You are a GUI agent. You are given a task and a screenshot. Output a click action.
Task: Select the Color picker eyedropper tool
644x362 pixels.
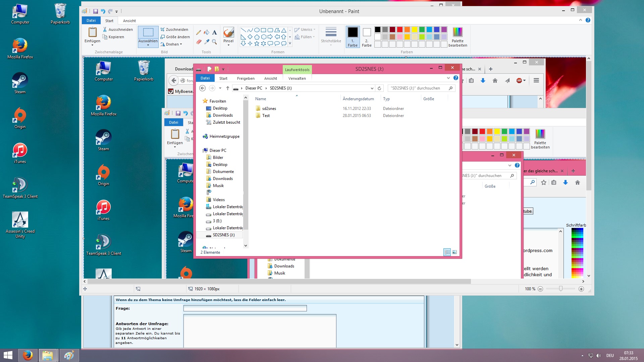coord(207,42)
